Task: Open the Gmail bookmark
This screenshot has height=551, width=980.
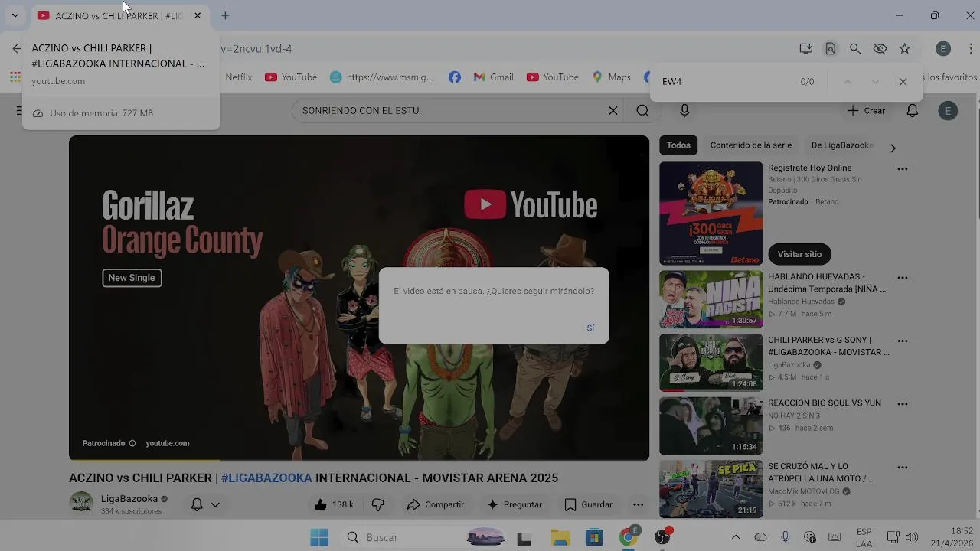Action: tap(494, 77)
